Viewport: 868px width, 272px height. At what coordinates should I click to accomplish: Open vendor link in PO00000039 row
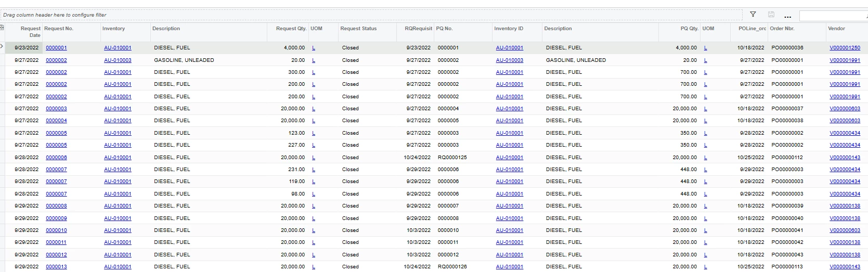[x=845, y=206]
